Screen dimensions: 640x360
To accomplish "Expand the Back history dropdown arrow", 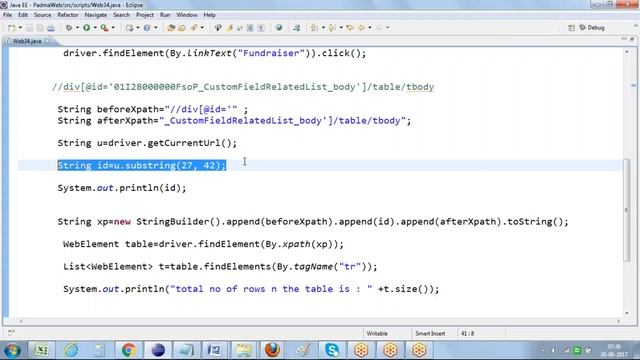I will tap(370, 28).
